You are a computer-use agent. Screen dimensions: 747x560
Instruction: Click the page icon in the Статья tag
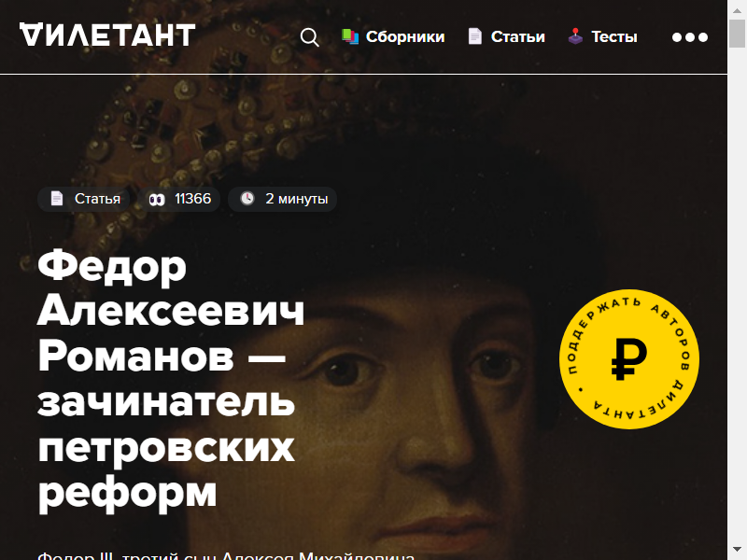(x=57, y=199)
